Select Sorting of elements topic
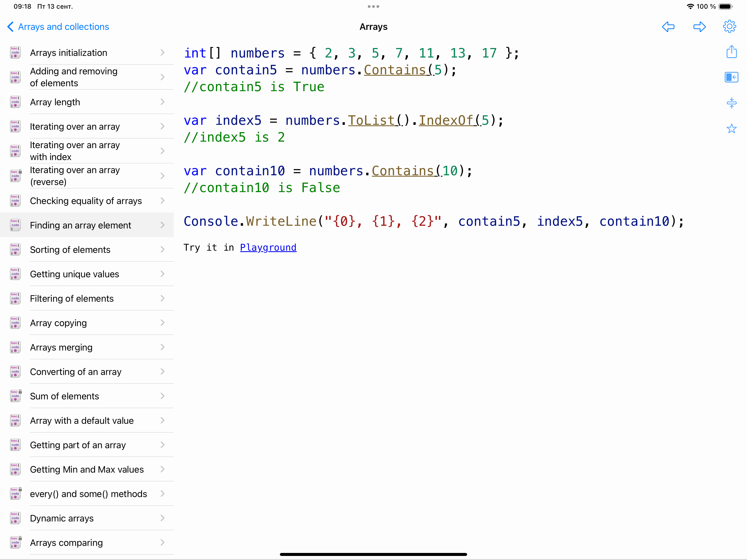The height and width of the screenshot is (560, 747). pos(87,249)
